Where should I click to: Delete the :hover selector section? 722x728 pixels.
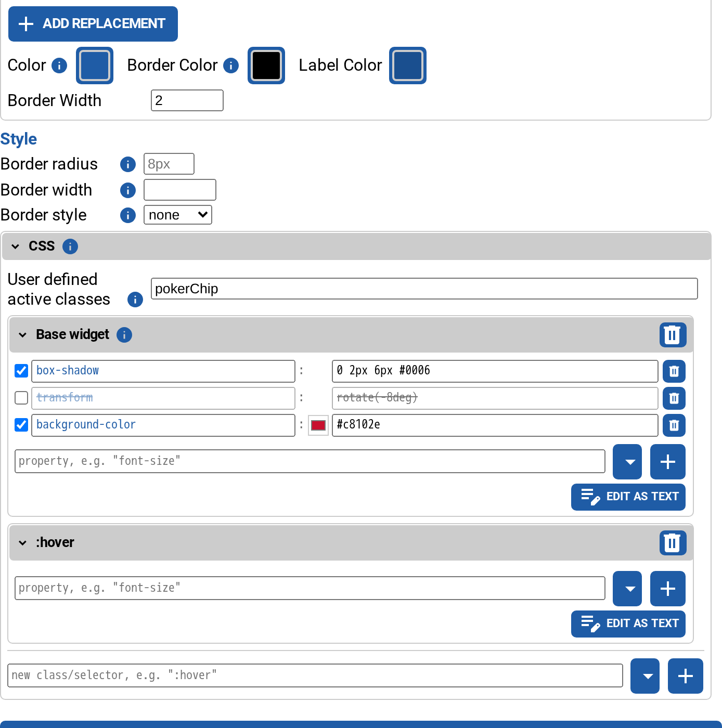pyautogui.click(x=673, y=543)
